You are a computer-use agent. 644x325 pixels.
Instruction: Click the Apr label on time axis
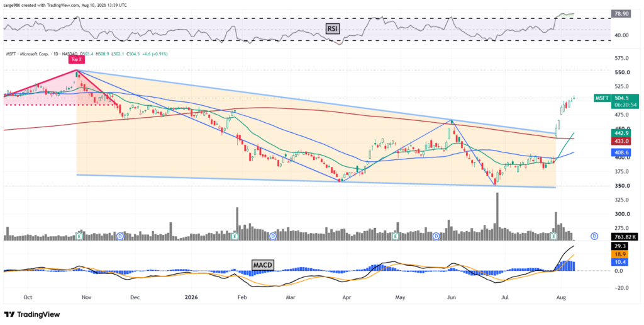point(347,297)
